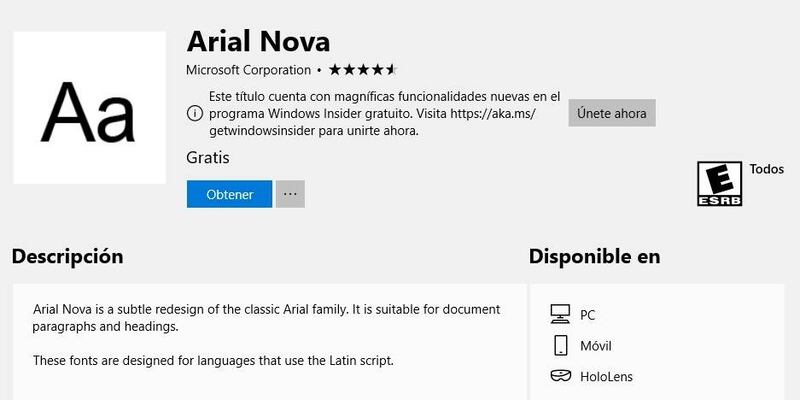Click the Descripción section heading

[67, 256]
